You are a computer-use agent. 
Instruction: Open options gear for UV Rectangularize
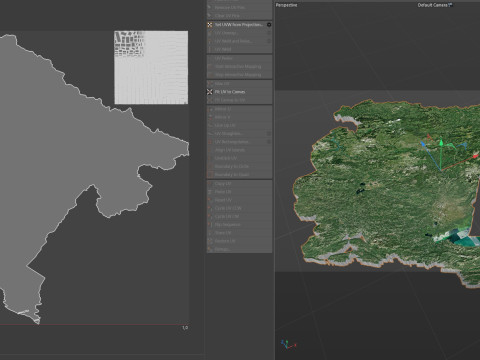269,142
